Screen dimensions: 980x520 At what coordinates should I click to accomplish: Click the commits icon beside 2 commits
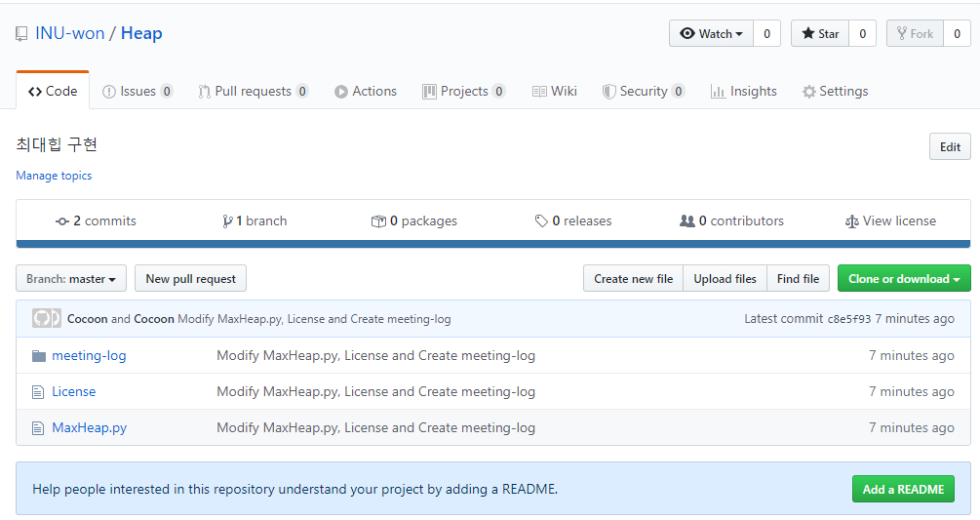pyautogui.click(x=61, y=221)
